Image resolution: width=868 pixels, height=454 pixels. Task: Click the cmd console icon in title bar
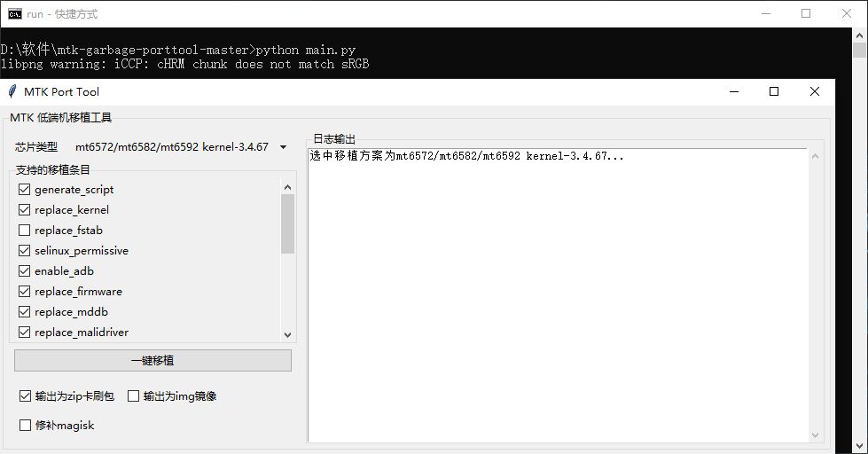coord(15,13)
